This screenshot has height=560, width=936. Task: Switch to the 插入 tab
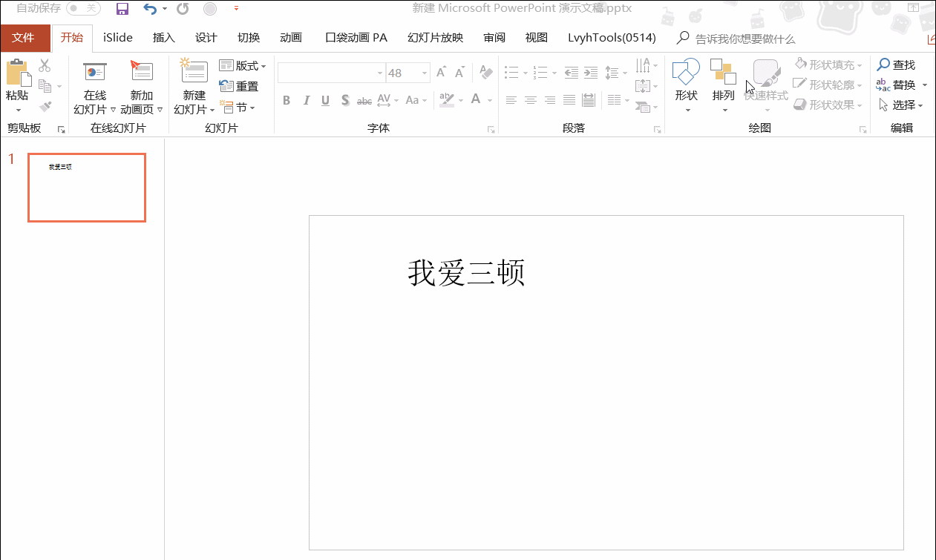coord(163,38)
